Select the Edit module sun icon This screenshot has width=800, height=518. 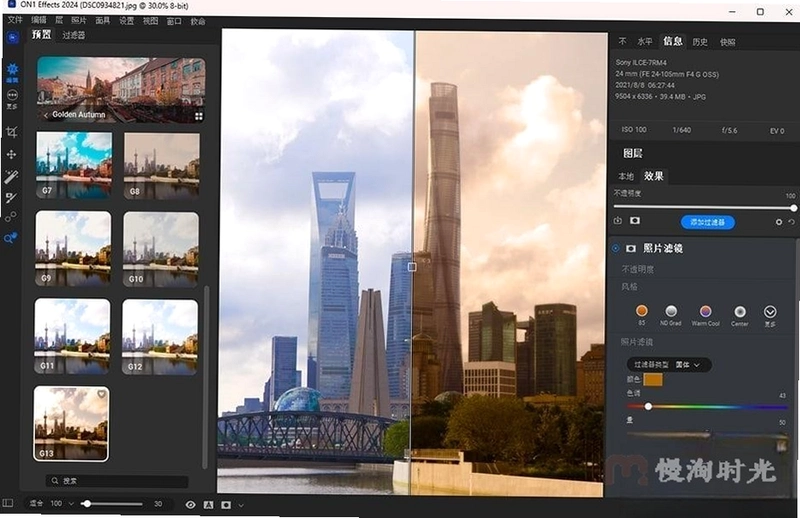13,69
